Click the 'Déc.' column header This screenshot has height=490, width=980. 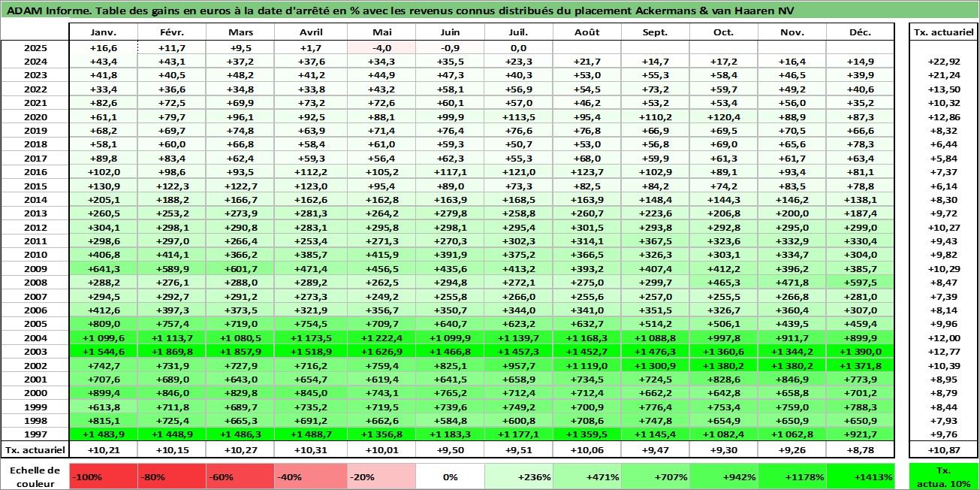(861, 32)
